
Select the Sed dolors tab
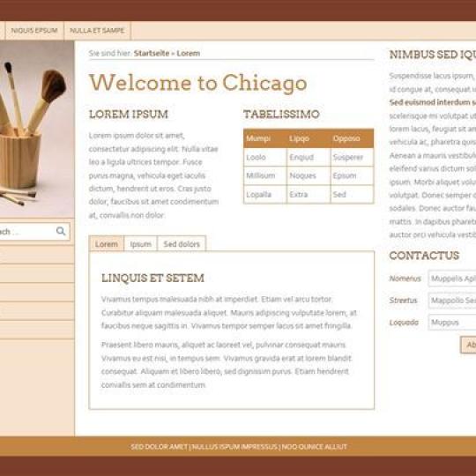click(182, 244)
